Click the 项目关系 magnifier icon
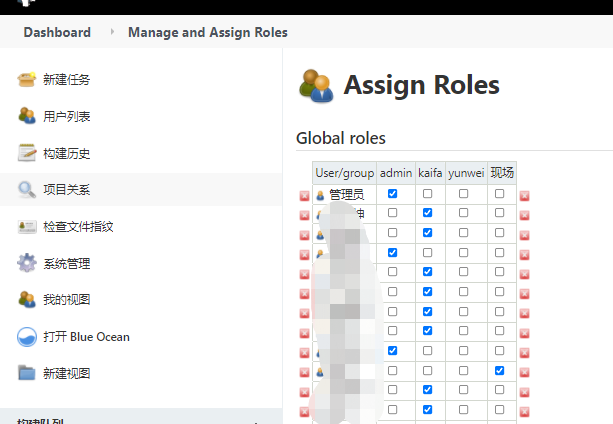Viewport: 613px width, 424px height. click(27, 190)
